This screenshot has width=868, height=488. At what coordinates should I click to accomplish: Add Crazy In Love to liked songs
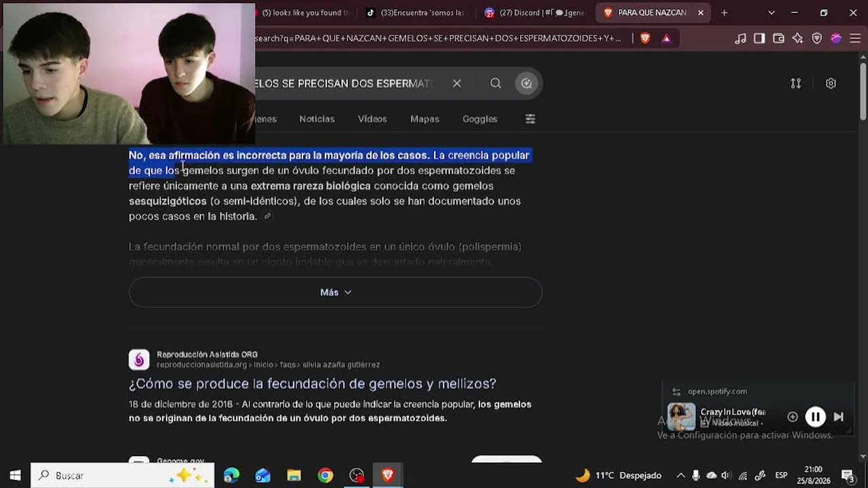point(792,417)
